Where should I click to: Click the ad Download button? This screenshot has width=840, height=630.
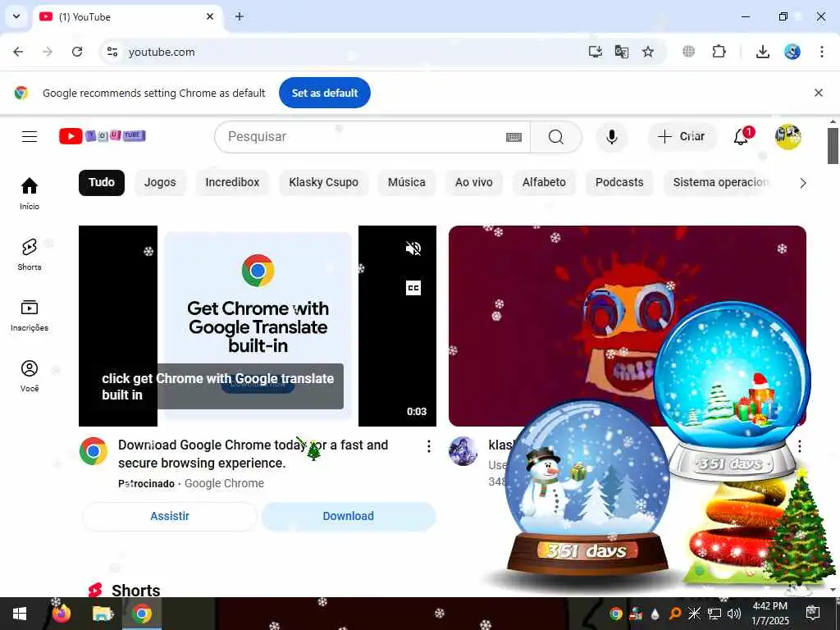pyautogui.click(x=348, y=517)
